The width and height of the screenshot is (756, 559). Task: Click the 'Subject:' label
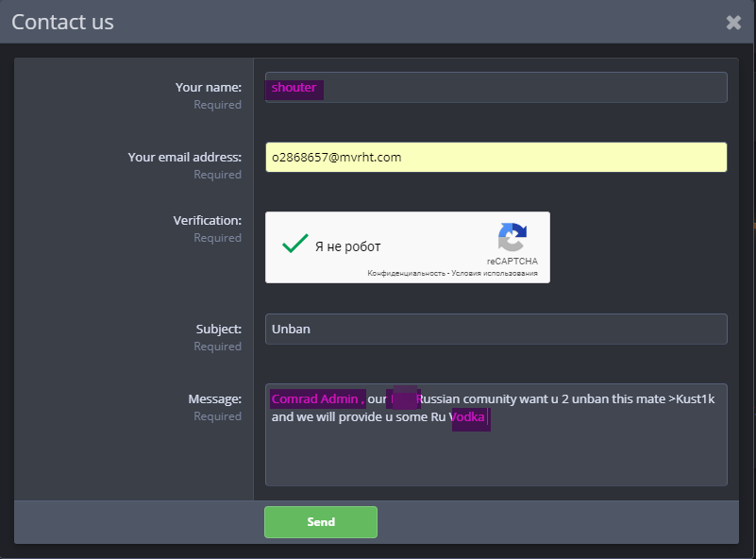218,330
